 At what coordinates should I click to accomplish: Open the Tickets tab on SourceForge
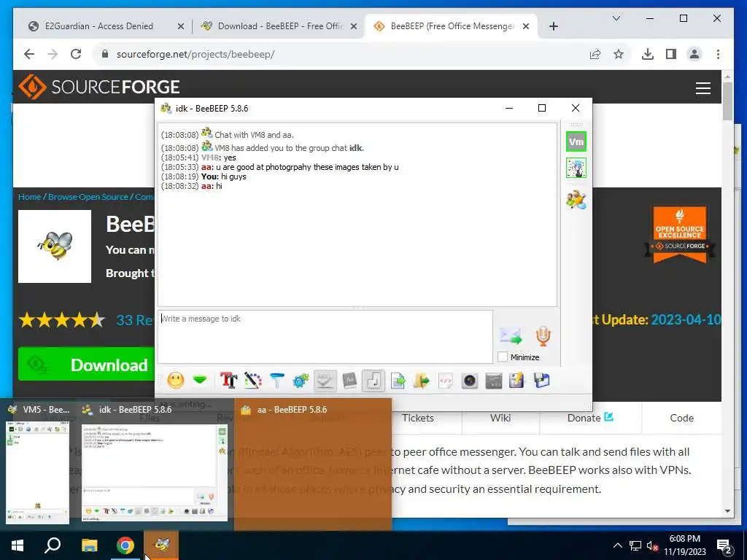click(418, 418)
